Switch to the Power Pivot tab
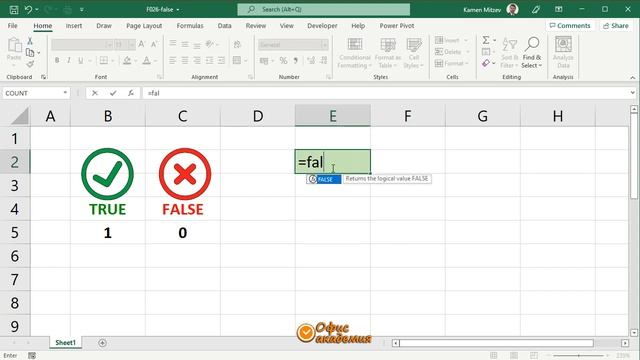Viewport: 640px width, 360px height. pyautogui.click(x=397, y=25)
